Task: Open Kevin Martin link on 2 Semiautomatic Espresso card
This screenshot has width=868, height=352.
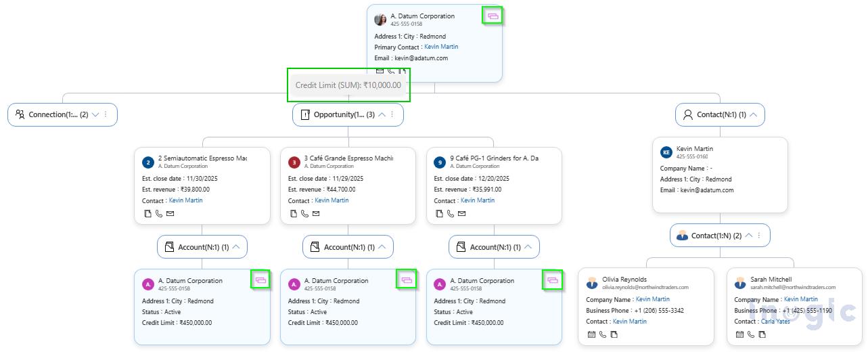Action: click(185, 200)
